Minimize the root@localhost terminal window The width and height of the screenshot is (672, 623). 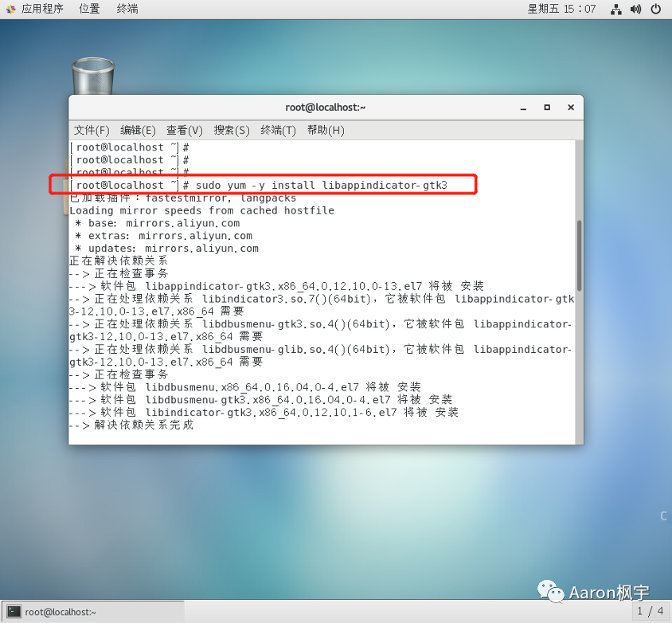[523, 108]
